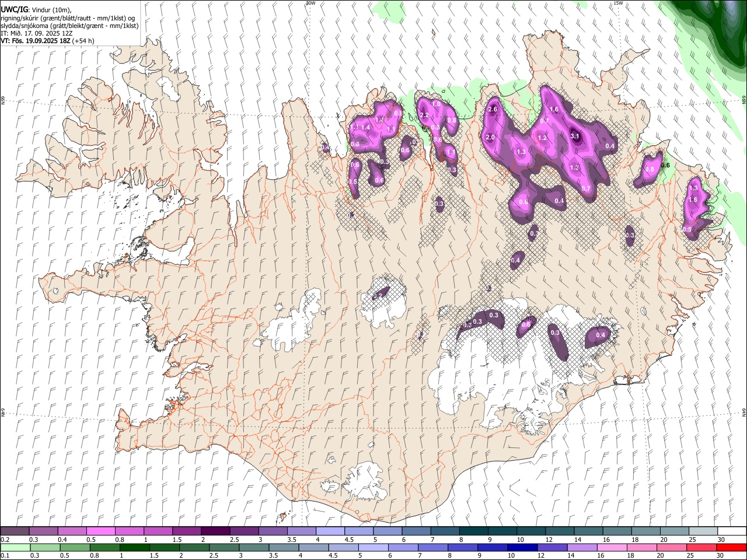
Task: Click the initial time 'IT: Mið. 17. 09. 2025 12Z'
Action: point(37,33)
